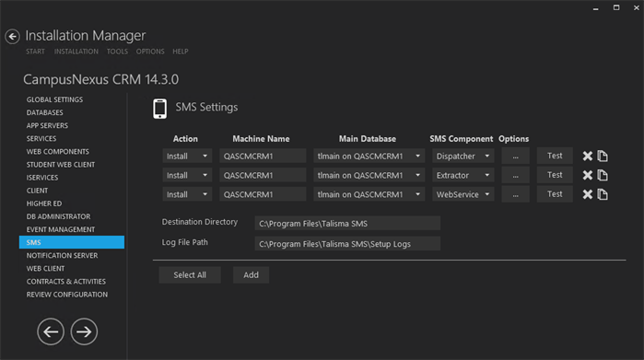Click Test button for Extractor row
This screenshot has height=360, width=644.
tap(555, 175)
